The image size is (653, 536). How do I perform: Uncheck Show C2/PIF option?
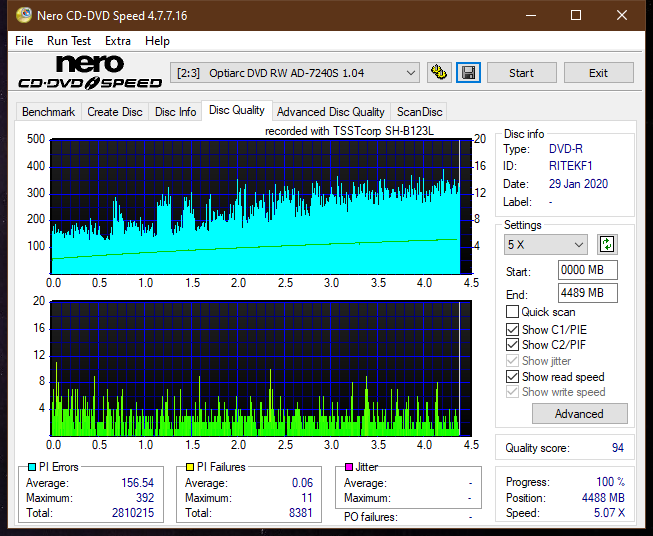point(512,345)
